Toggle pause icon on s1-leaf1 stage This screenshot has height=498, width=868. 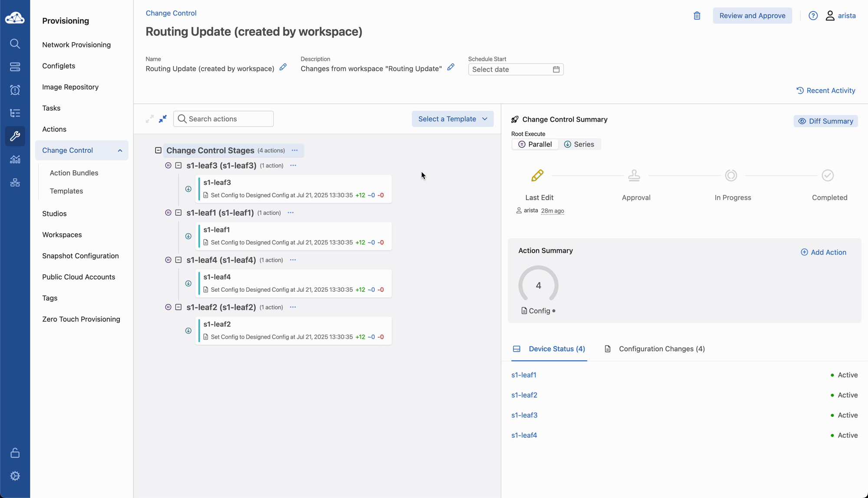click(168, 213)
